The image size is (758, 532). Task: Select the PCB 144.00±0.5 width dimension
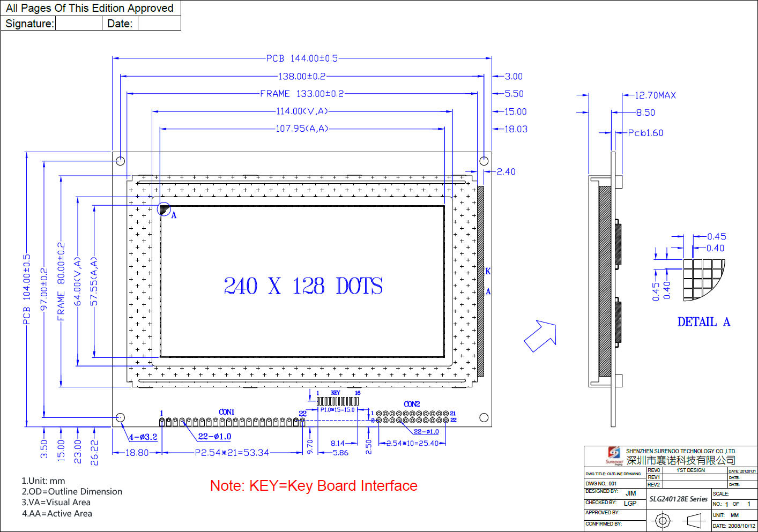302,58
